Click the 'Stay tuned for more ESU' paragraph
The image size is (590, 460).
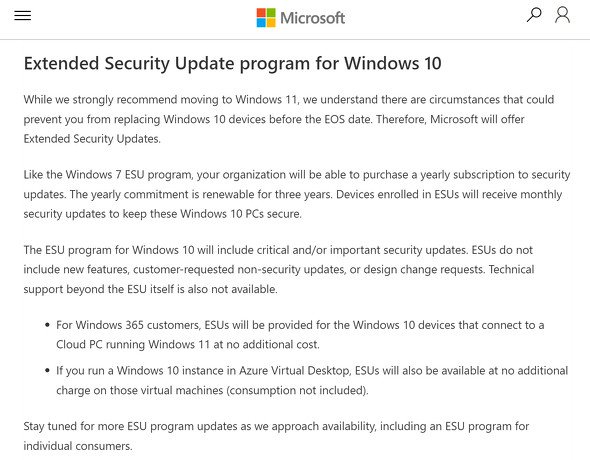[x=276, y=436]
